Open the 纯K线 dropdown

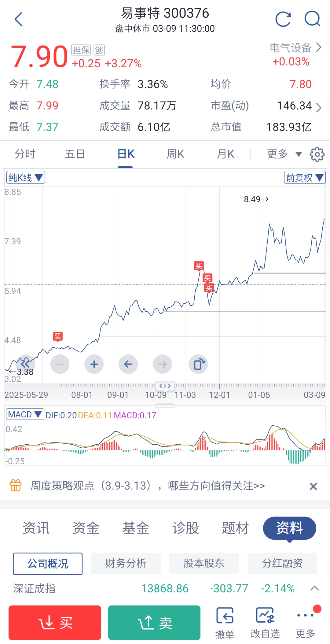tap(26, 177)
